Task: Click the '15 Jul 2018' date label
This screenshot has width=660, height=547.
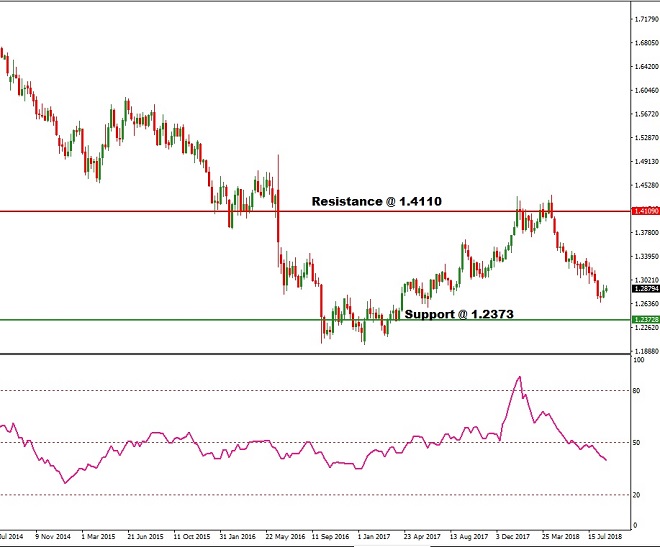Action: (604, 537)
